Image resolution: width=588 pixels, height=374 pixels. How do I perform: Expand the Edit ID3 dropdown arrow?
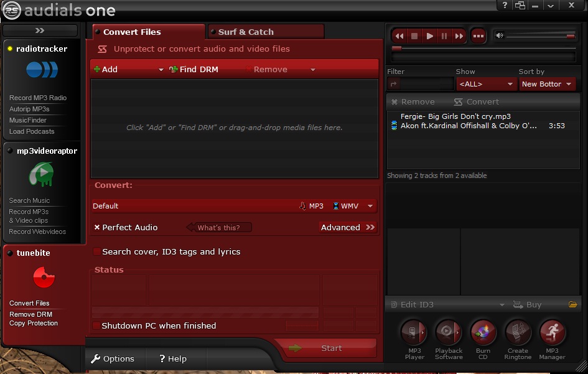pyautogui.click(x=502, y=305)
